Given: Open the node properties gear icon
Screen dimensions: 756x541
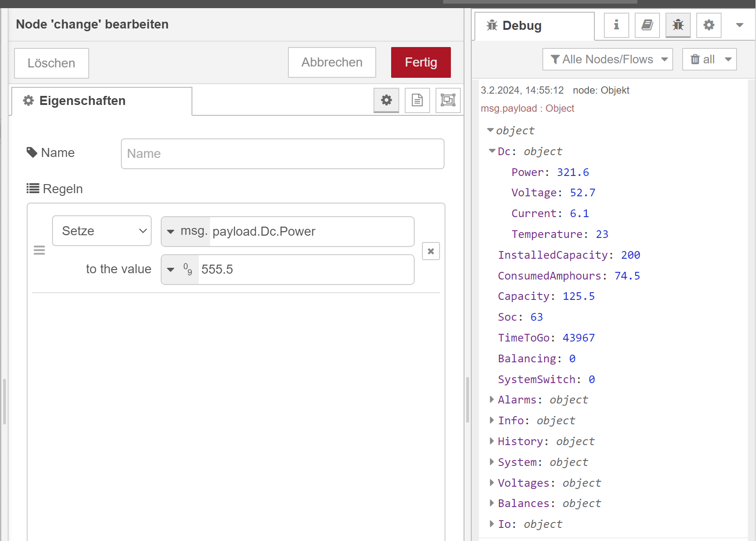Looking at the screenshot, I should [386, 100].
